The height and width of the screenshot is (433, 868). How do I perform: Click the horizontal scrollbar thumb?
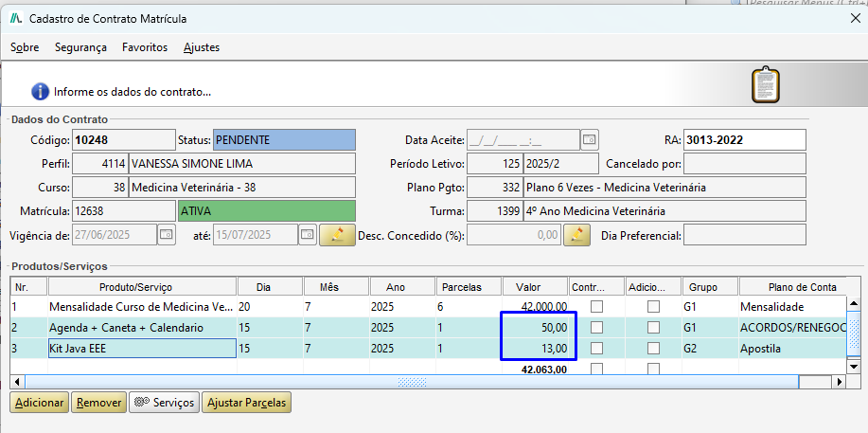click(x=412, y=382)
